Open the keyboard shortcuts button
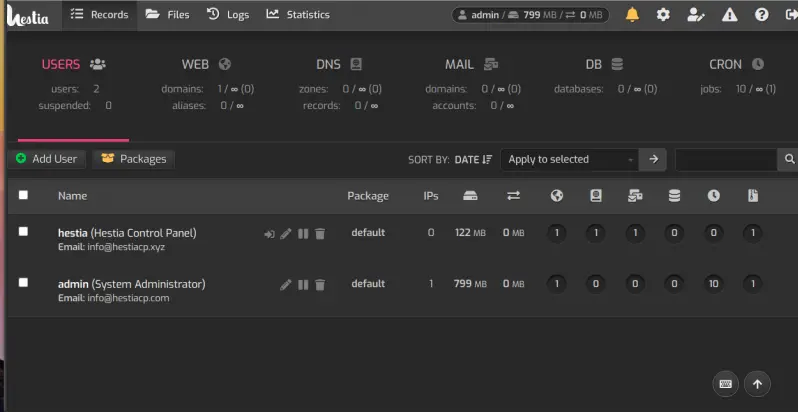The height and width of the screenshot is (412, 798). tap(725, 384)
